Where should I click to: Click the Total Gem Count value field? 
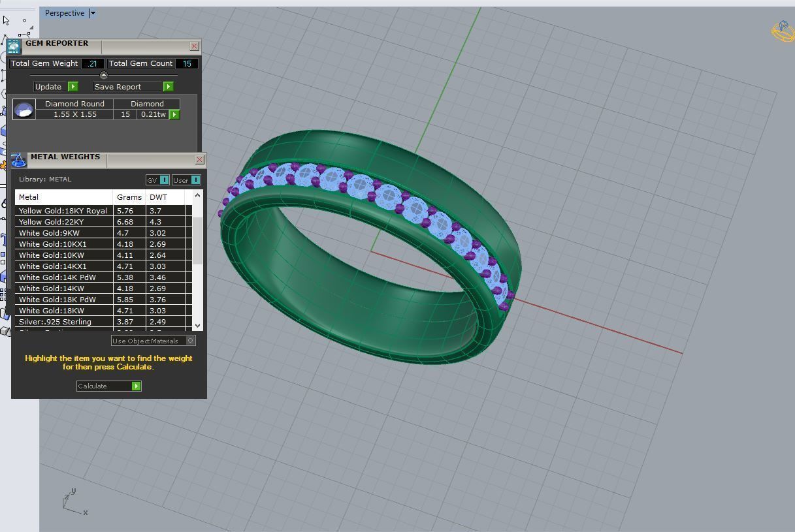pyautogui.click(x=187, y=63)
